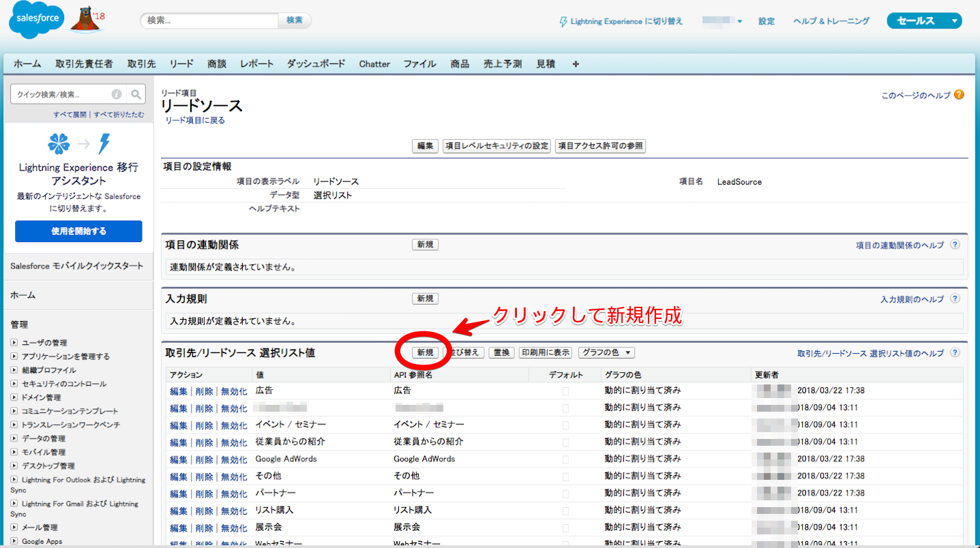The height and width of the screenshot is (548, 980).
Task: Click the 検索 button in the header
Action: 295,20
